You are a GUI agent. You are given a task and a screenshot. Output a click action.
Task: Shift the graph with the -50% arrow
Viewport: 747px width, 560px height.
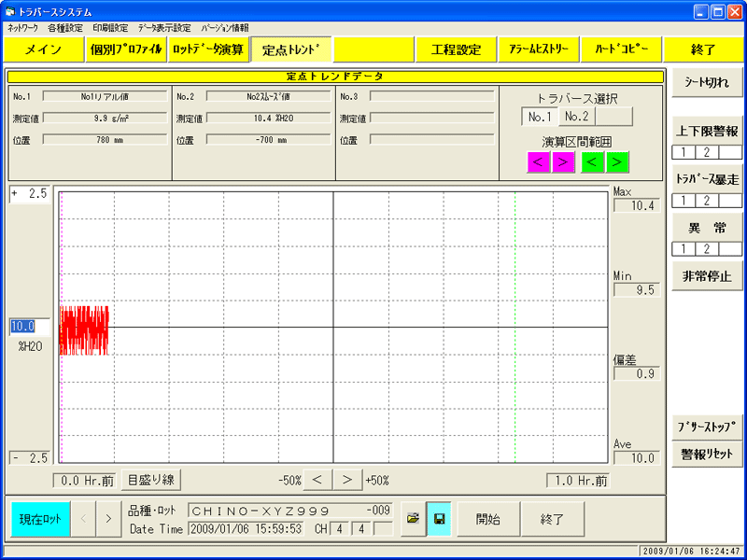(x=318, y=480)
